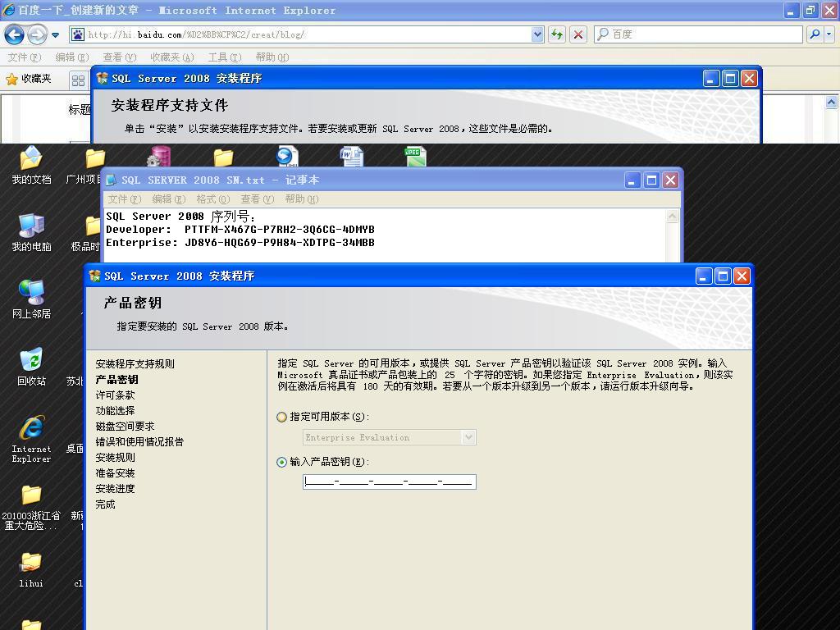Click the product key input field
Screen dimensions: 840x630
(389, 482)
